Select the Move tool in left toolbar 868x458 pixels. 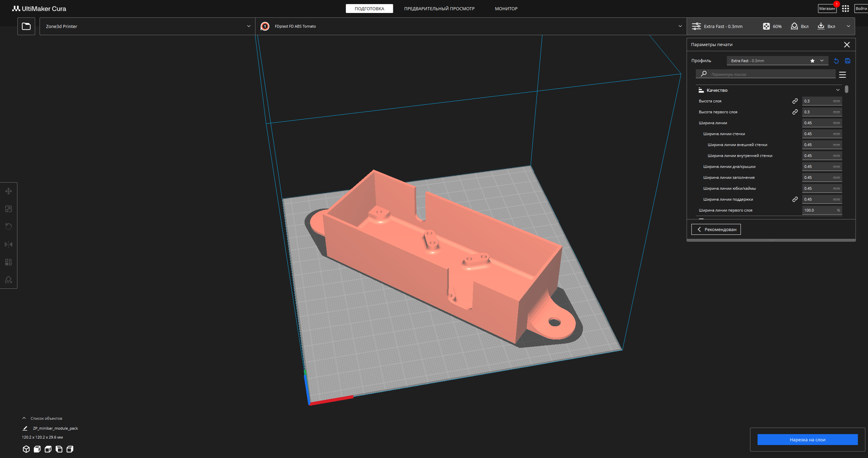tap(9, 191)
